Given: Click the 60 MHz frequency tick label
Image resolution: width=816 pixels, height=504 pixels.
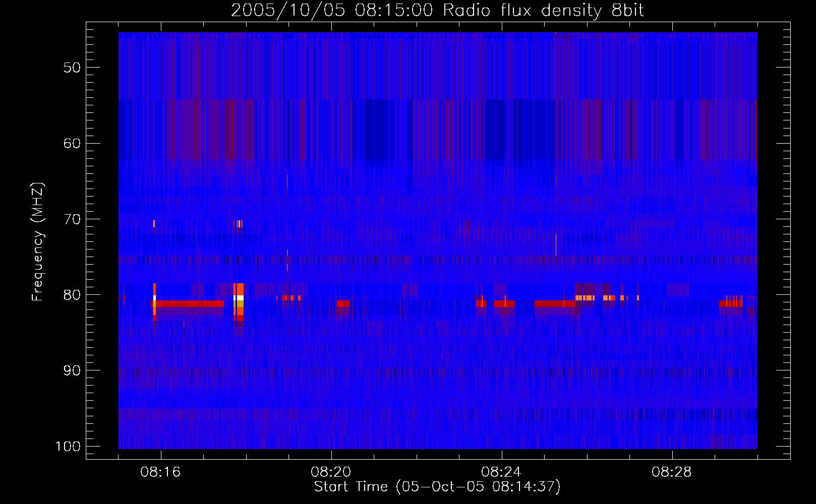Looking at the screenshot, I should point(72,143).
